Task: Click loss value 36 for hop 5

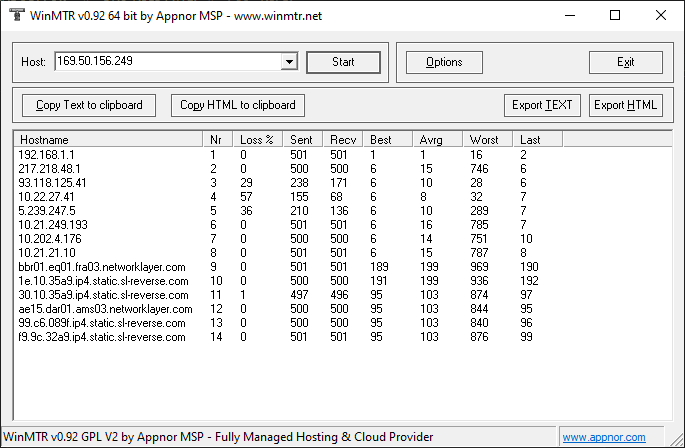Action: (x=246, y=211)
